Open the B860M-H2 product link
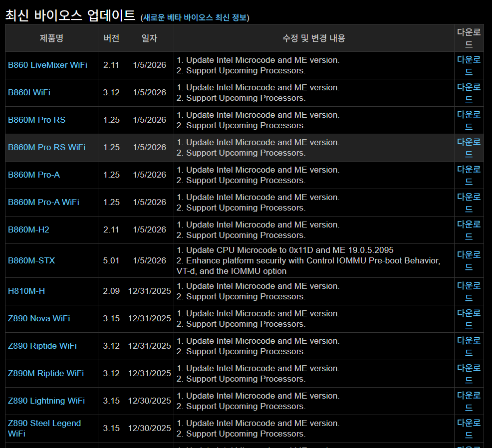This screenshot has height=448, width=492. [x=28, y=229]
